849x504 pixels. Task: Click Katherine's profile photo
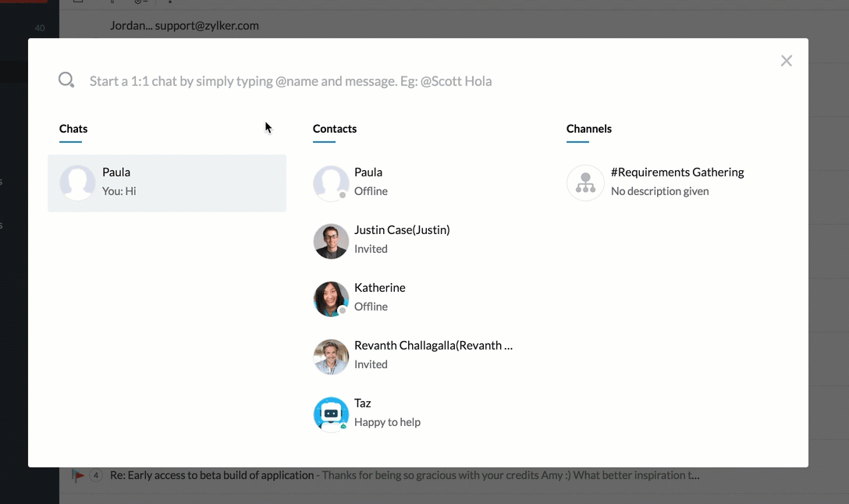[331, 299]
